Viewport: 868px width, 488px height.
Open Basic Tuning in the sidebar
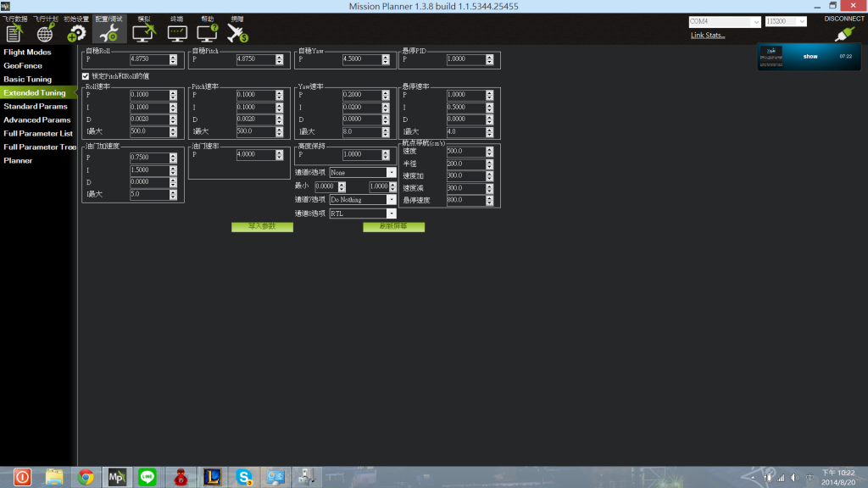point(28,79)
